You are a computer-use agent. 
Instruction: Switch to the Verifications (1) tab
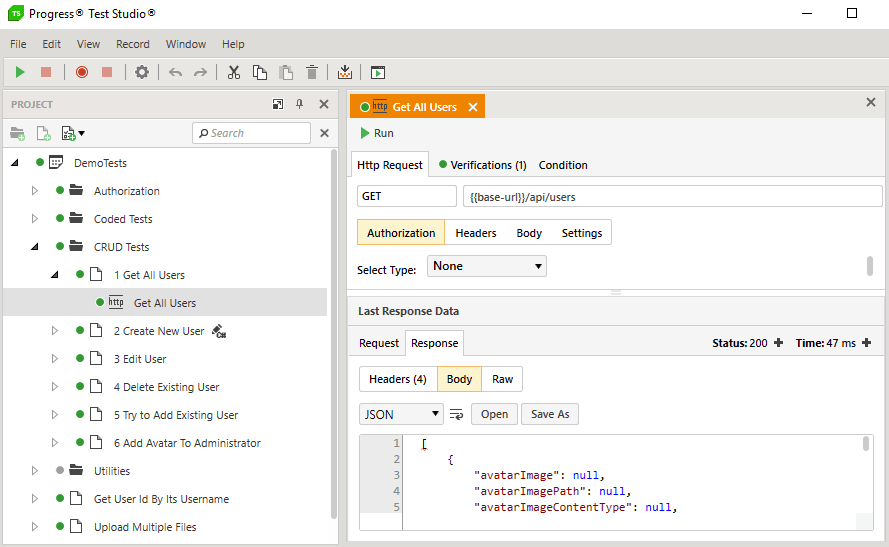click(483, 166)
